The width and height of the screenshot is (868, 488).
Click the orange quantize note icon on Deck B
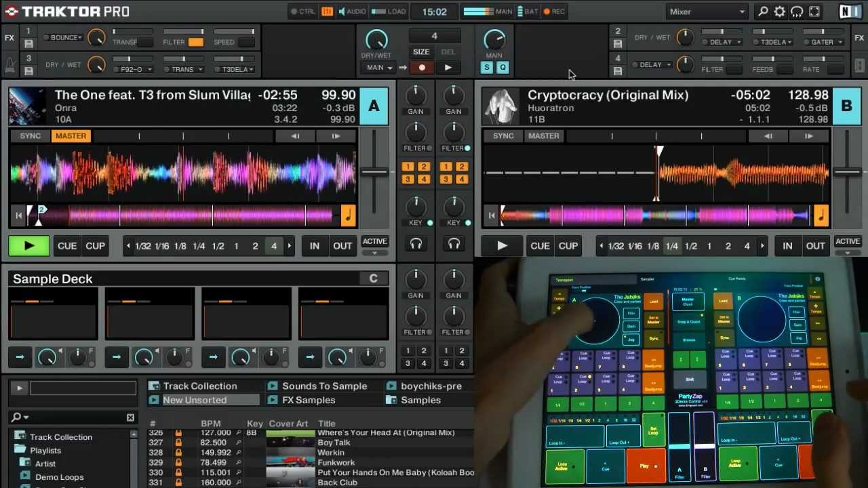(x=821, y=216)
